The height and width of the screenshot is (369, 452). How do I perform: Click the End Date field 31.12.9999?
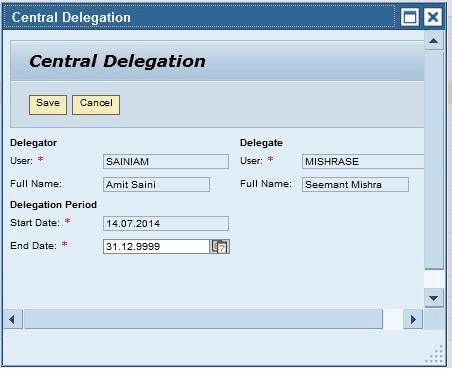pos(156,247)
